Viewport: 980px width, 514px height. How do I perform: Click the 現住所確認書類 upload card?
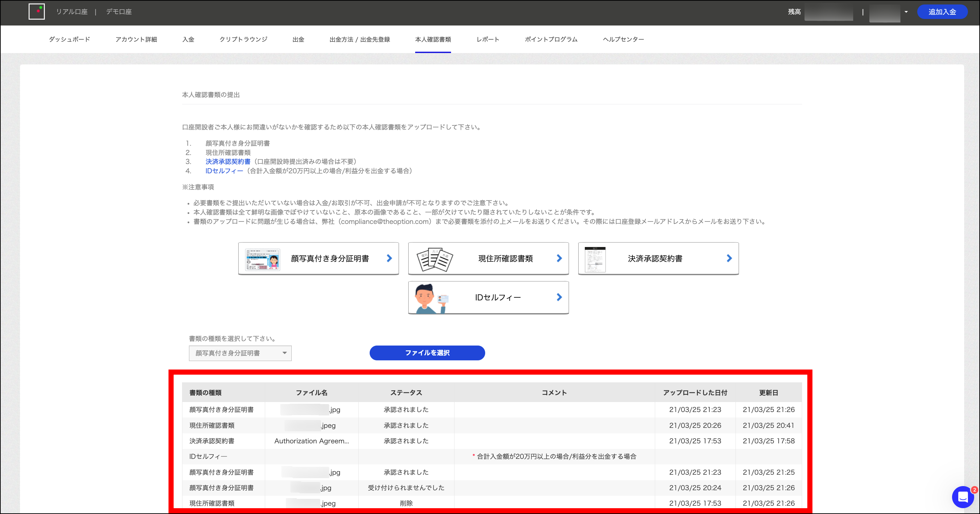pos(489,258)
